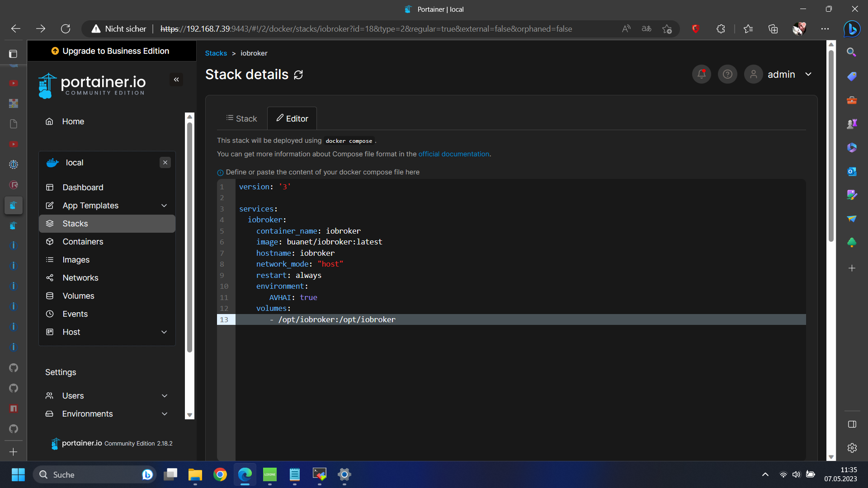The height and width of the screenshot is (488, 868).
Task: Open the notifications bell
Action: [x=702, y=74]
